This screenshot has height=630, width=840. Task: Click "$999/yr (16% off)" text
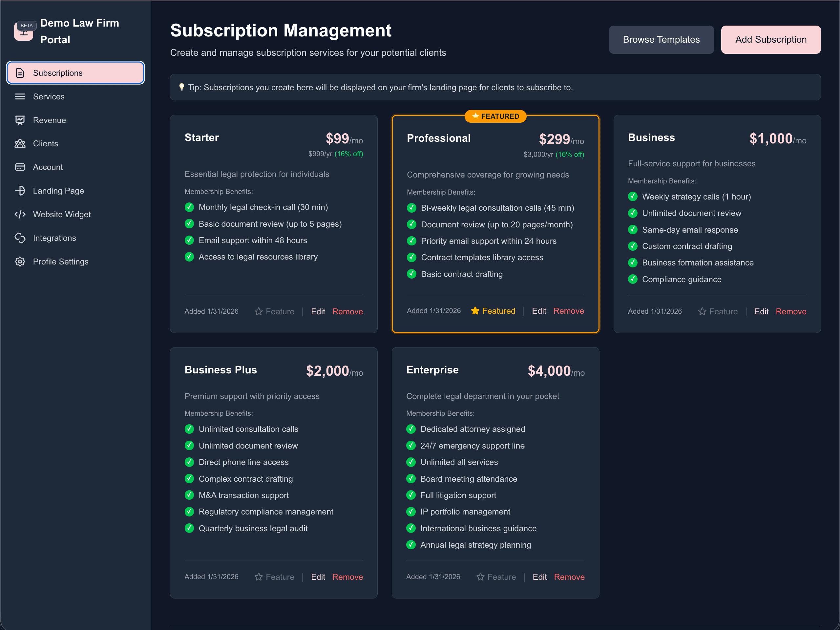336,154
